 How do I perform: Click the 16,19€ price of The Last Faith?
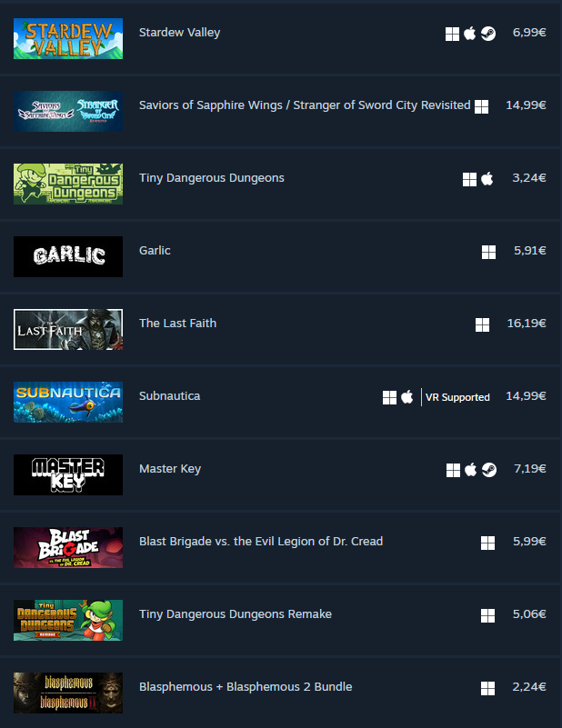click(x=527, y=324)
